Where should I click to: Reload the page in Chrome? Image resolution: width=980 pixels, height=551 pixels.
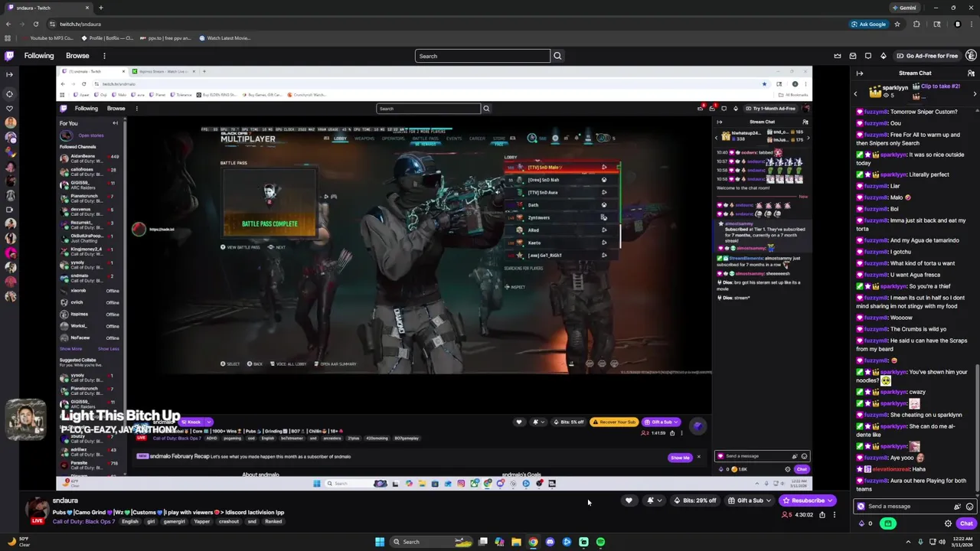[35, 24]
